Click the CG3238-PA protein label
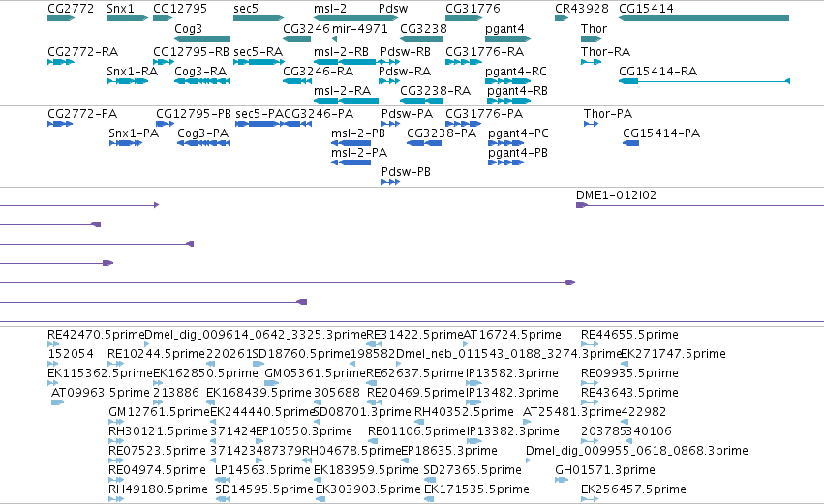Screen dimensions: 824x504 [442, 133]
